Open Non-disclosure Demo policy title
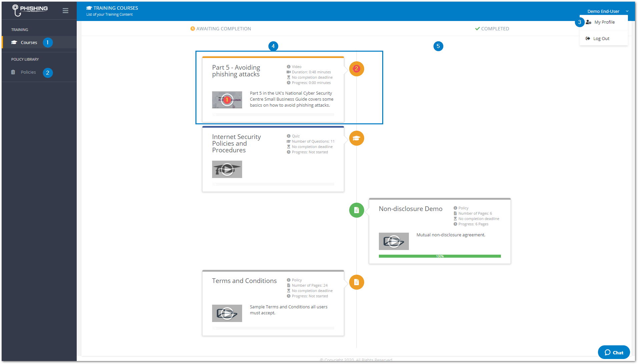The width and height of the screenshot is (638, 364). point(411,209)
